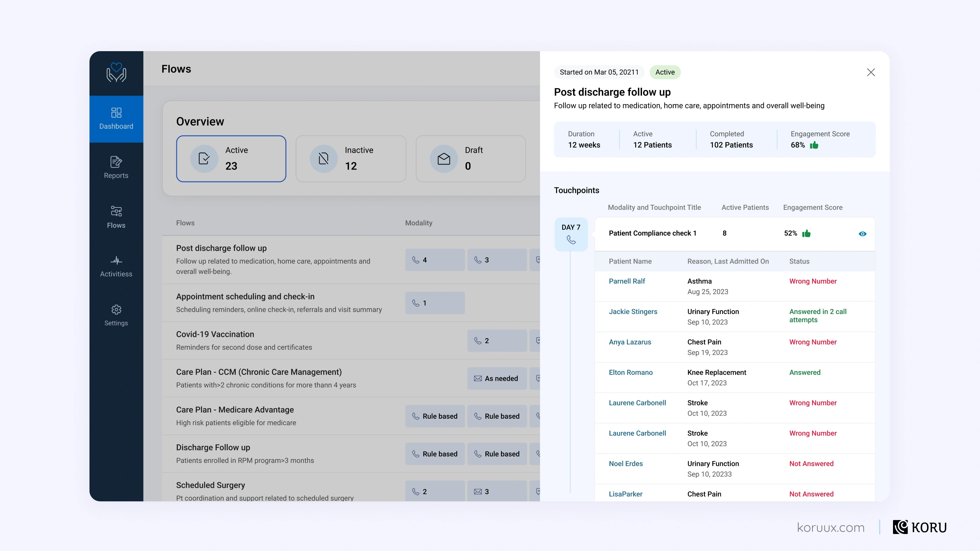Click Answered in 2 call attempts status
This screenshot has width=980, height=551.
817,316
